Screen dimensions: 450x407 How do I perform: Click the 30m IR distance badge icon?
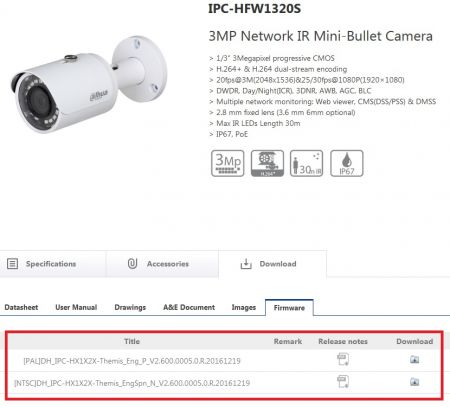pyautogui.click(x=306, y=163)
